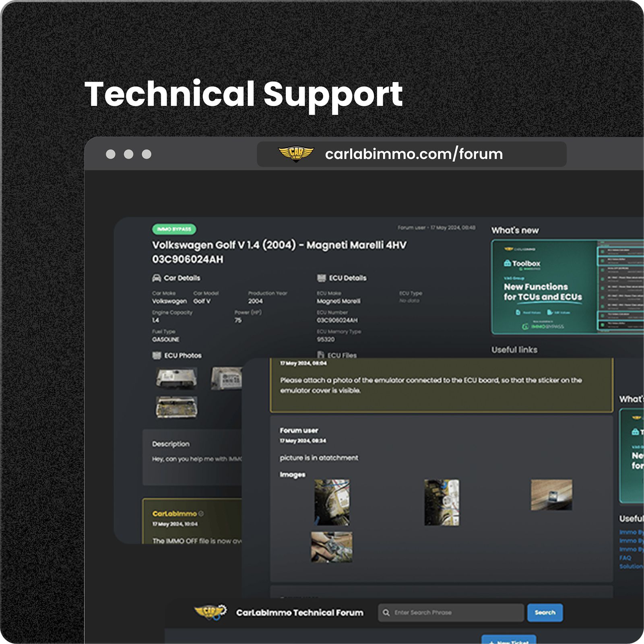Click the magnifier icon inside the search bar

click(x=386, y=612)
